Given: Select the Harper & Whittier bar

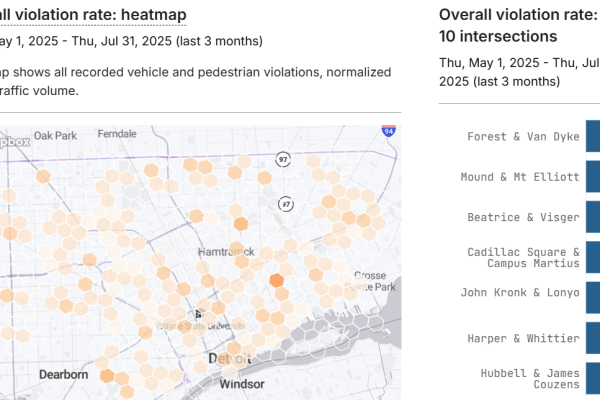Looking at the screenshot, I should tap(593, 338).
